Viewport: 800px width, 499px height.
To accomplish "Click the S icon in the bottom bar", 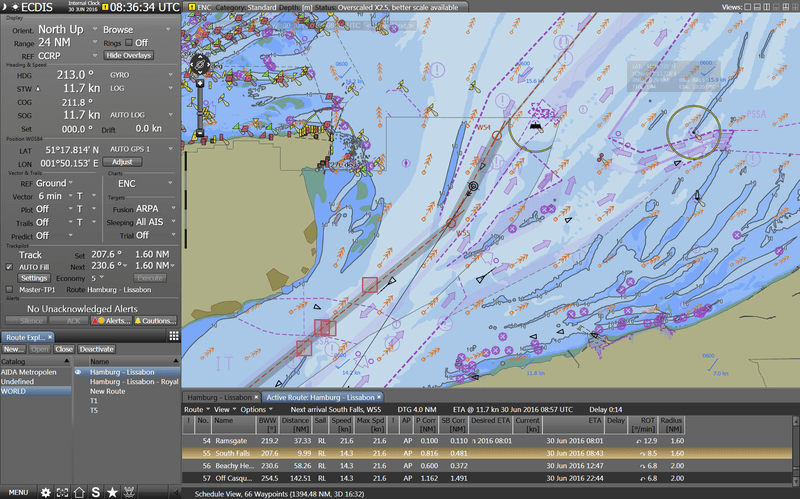I will tap(96, 492).
